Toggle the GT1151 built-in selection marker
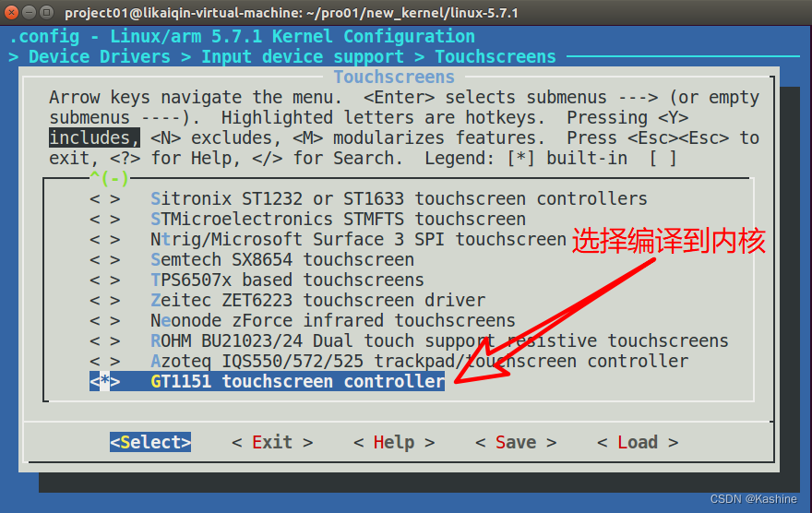 pyautogui.click(x=104, y=382)
